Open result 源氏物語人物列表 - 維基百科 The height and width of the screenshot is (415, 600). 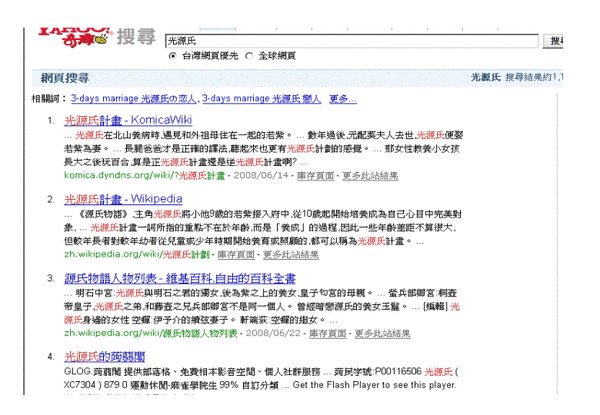pos(180,278)
